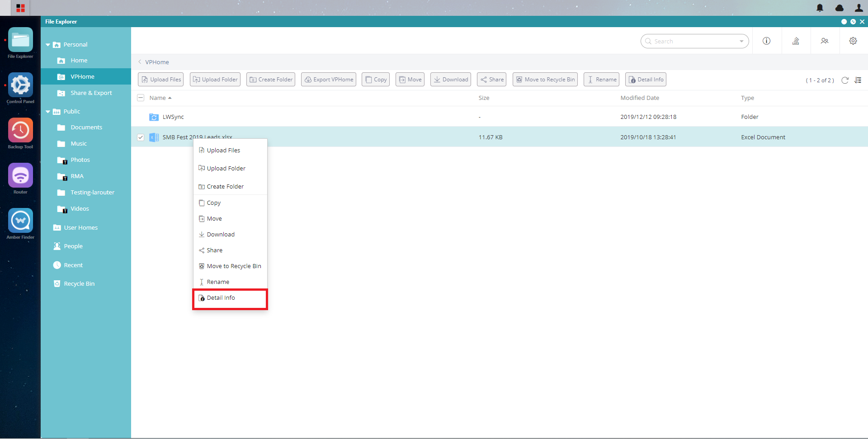Select Move to Recycle Bin in context menu
868x439 pixels.
pos(230,266)
